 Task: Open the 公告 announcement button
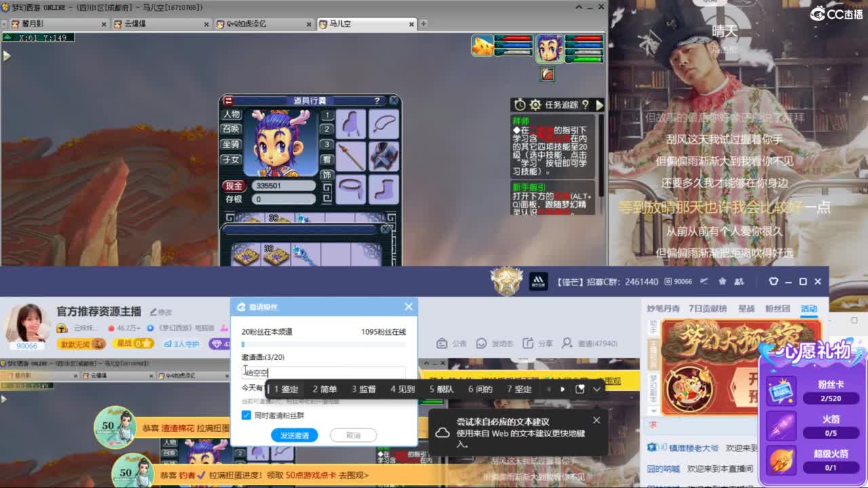click(452, 344)
